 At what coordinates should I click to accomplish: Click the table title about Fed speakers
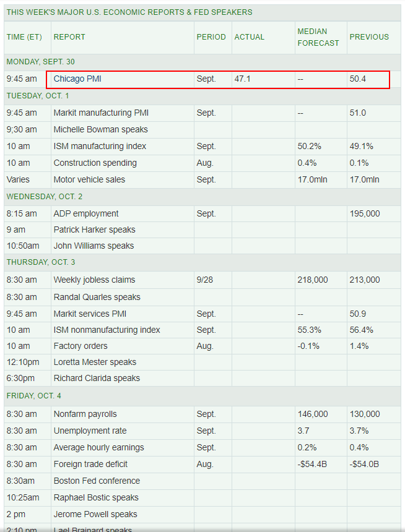pyautogui.click(x=129, y=12)
